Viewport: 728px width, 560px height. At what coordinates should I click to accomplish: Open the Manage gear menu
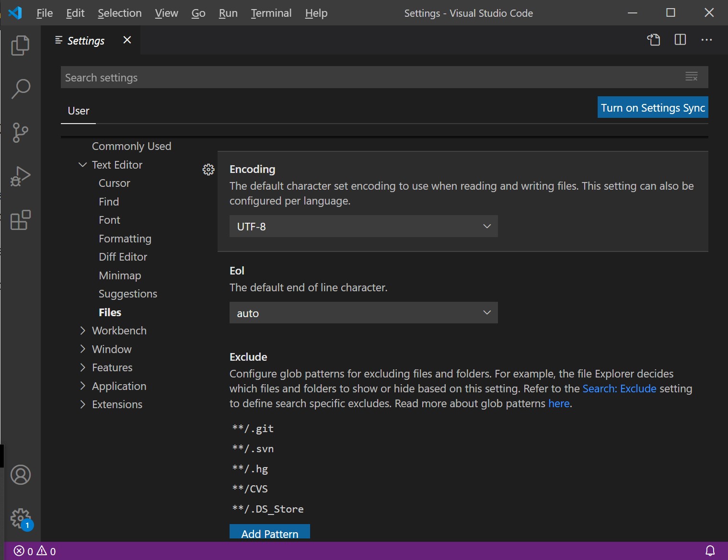pos(20,518)
